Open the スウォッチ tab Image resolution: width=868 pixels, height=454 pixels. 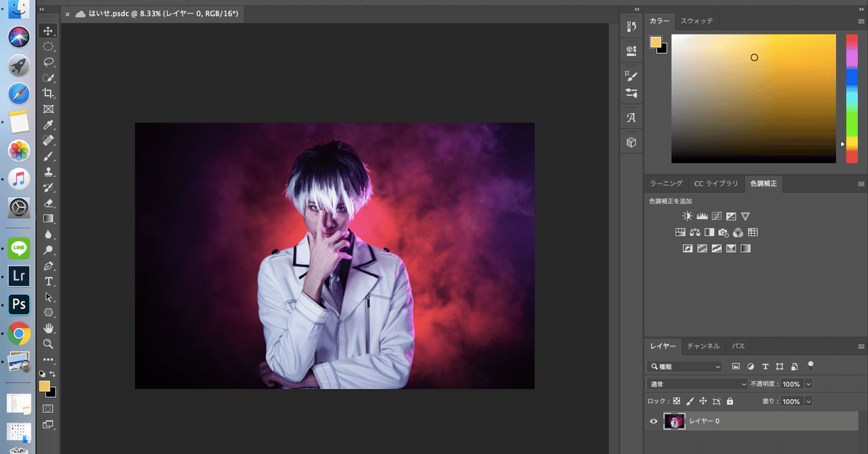[x=696, y=21]
